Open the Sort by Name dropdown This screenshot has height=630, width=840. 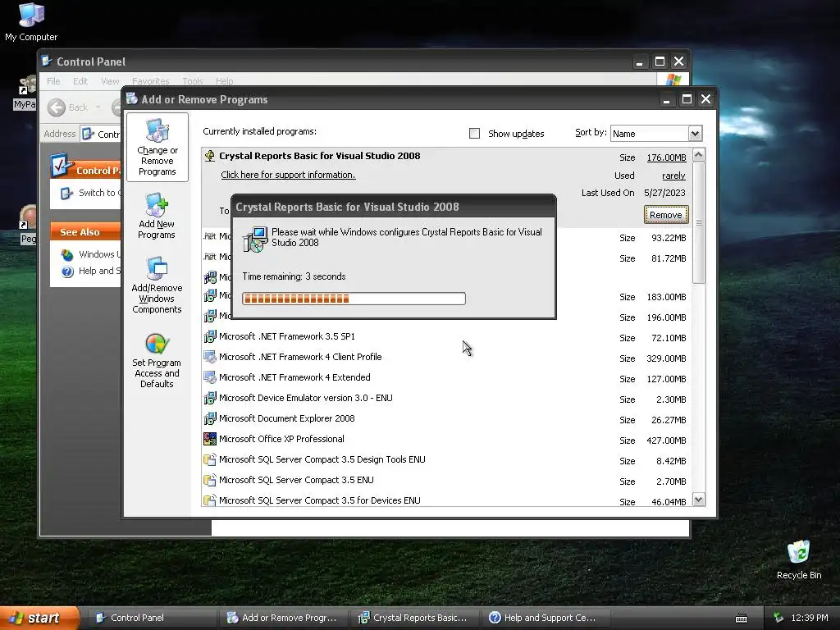tap(695, 134)
